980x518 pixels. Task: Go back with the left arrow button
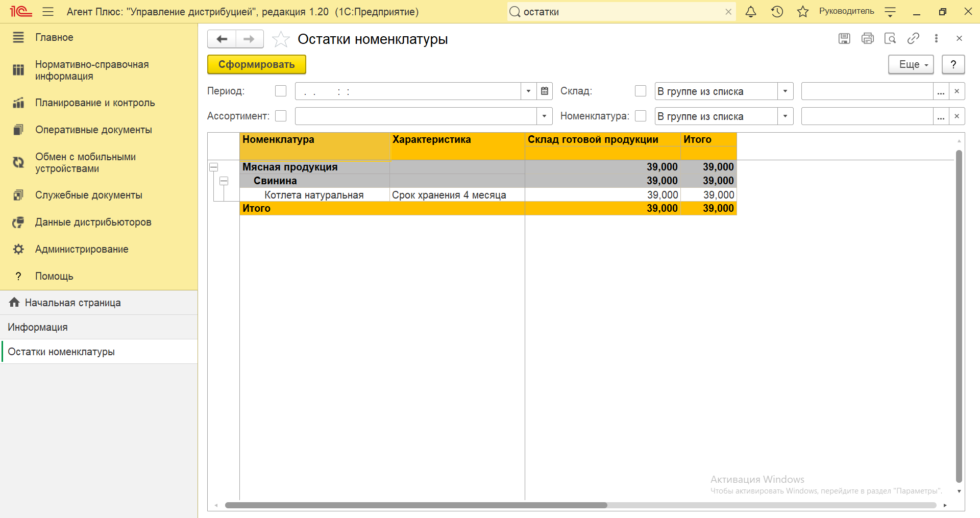pos(222,39)
